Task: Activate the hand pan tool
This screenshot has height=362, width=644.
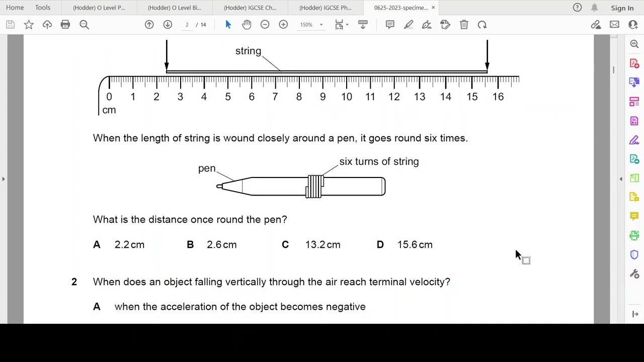Action: coord(247,25)
